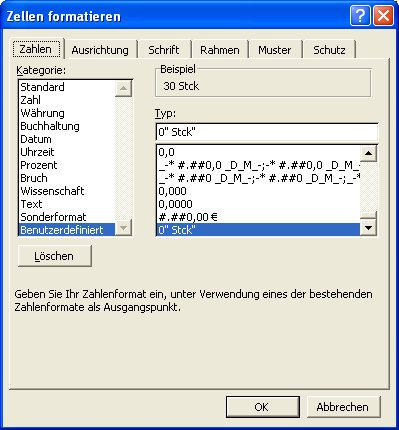This screenshot has width=399, height=430.
Task: Click the help question mark icon
Action: (x=360, y=15)
